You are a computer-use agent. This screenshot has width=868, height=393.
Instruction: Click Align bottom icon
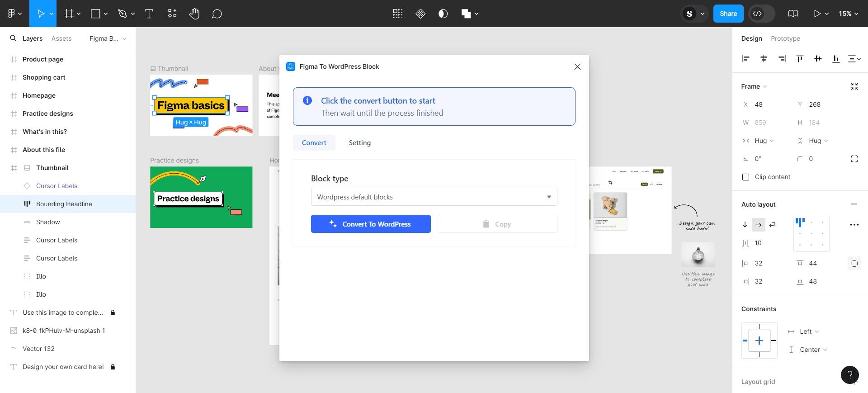click(836, 58)
